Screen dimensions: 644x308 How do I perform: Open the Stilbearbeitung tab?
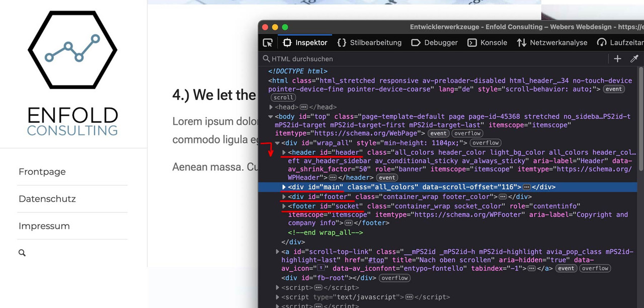(369, 43)
